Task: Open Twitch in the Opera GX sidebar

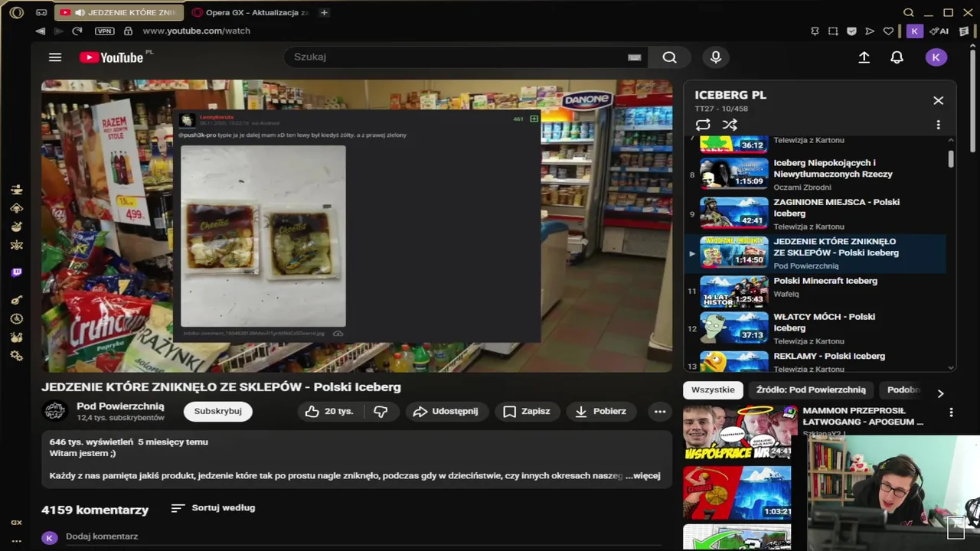Action: pos(16,272)
